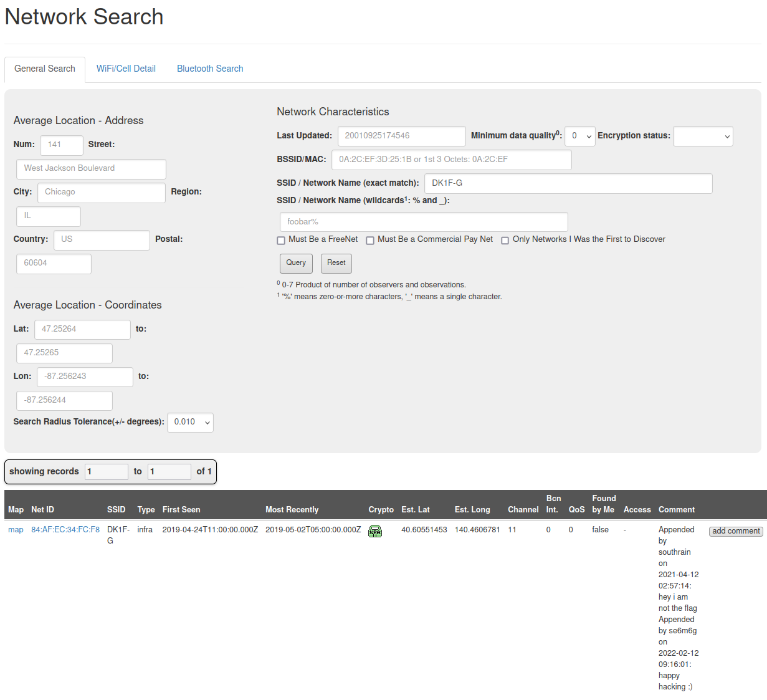Click the Lat starting value field
The width and height of the screenshot is (767, 700).
pos(82,330)
